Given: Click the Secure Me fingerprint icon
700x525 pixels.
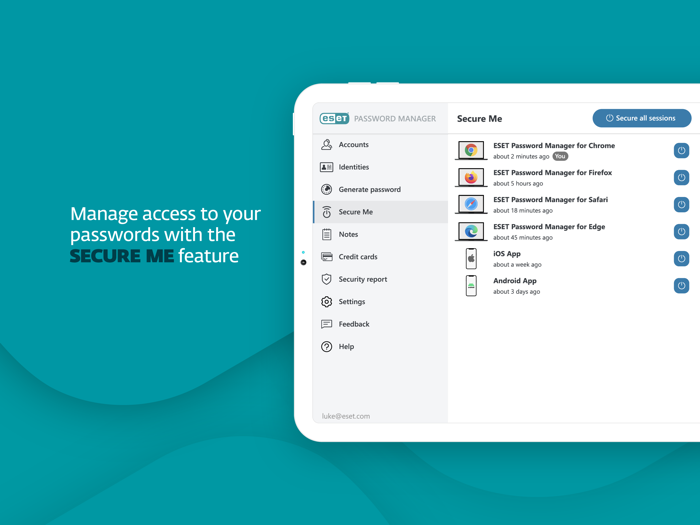Looking at the screenshot, I should click(x=326, y=212).
